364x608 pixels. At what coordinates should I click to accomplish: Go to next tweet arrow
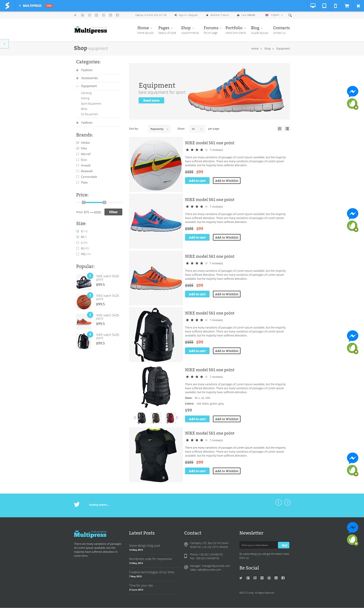(x=287, y=503)
